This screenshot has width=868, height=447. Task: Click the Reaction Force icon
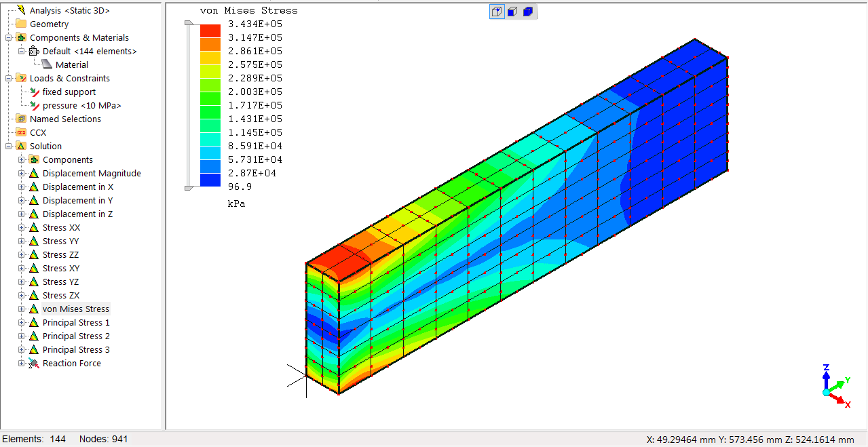34,363
